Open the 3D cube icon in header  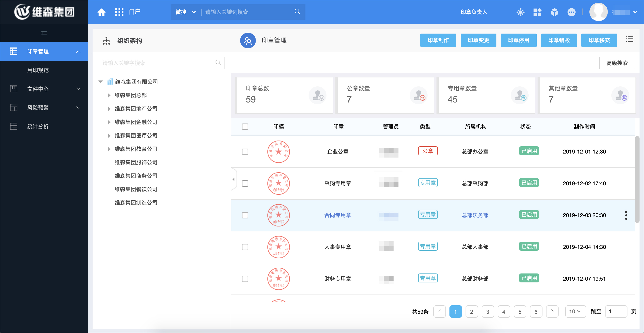coord(554,12)
